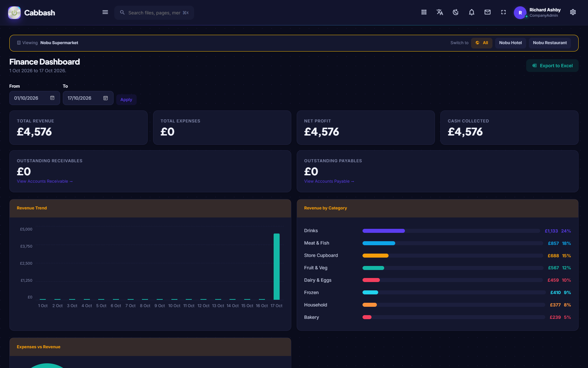This screenshot has height=368, width=588.
Task: Click the Cash Collected card
Action: [x=509, y=127]
